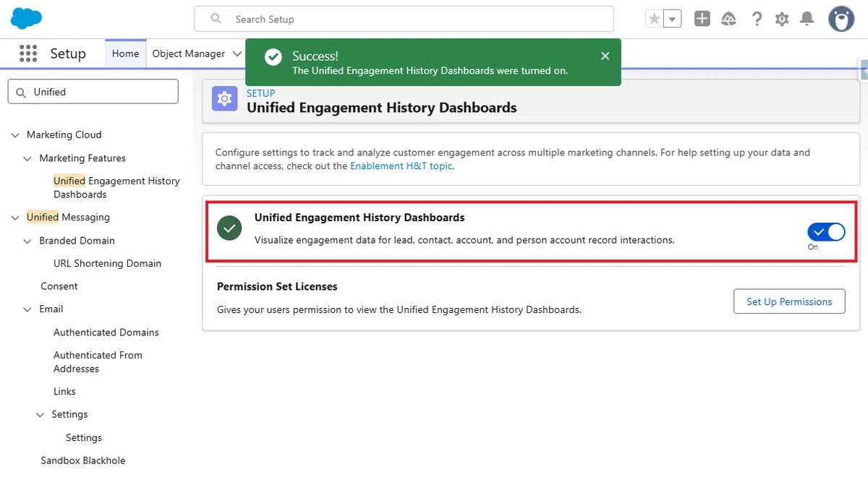Open the user profile avatar
The image size is (868, 488).
point(841,20)
